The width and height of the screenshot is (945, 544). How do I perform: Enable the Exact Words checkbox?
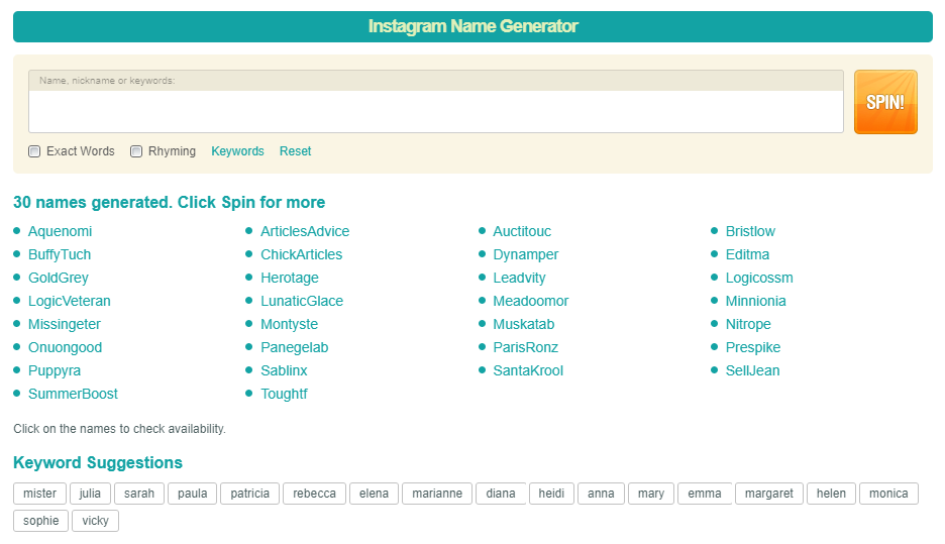coord(34,151)
